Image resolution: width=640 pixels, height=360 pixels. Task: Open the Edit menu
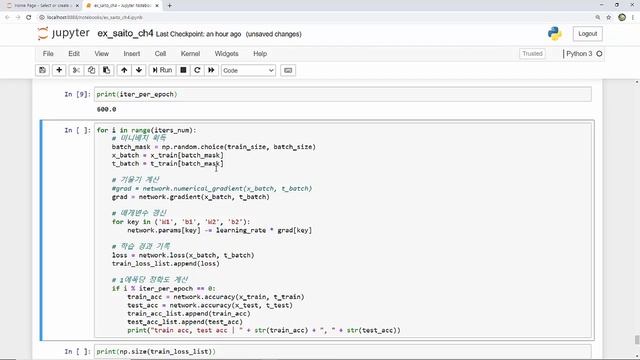pos(74,53)
